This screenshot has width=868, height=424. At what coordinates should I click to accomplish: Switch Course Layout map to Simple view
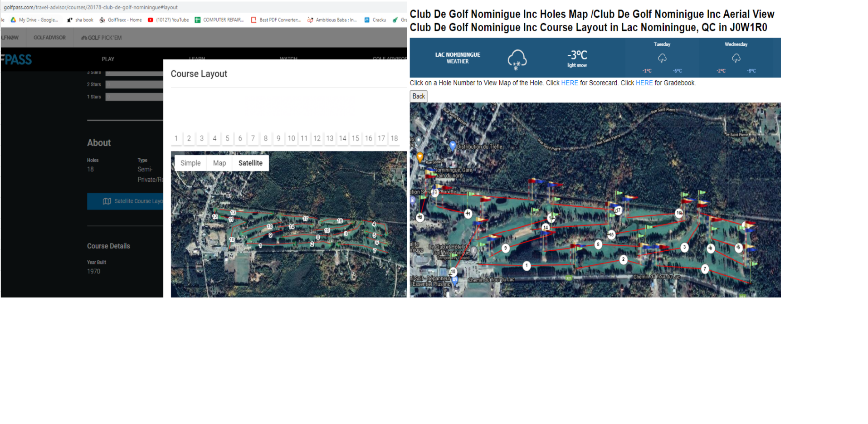190,163
